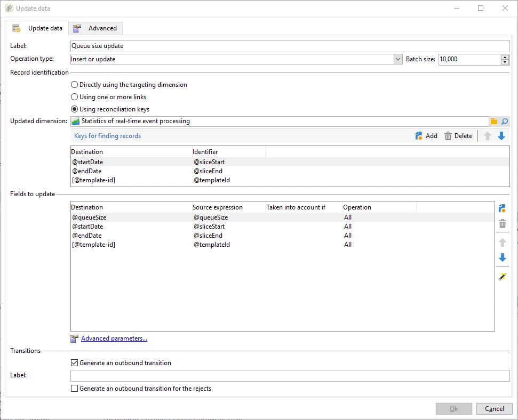Click @sliceStart source expression cell
Viewport: 518px width, 420px height.
coord(209,227)
